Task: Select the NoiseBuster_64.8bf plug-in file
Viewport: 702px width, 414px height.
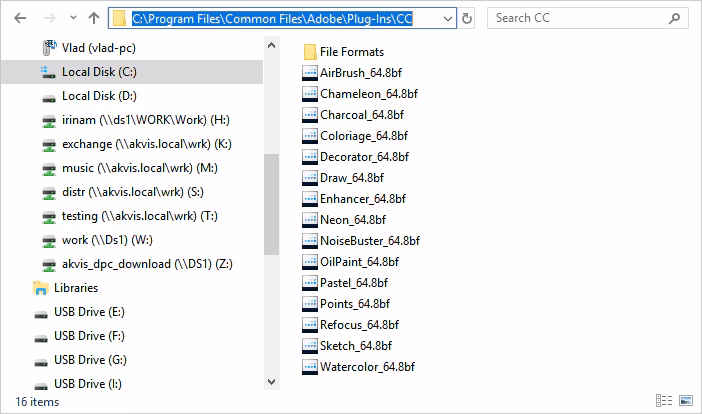Action: click(369, 240)
